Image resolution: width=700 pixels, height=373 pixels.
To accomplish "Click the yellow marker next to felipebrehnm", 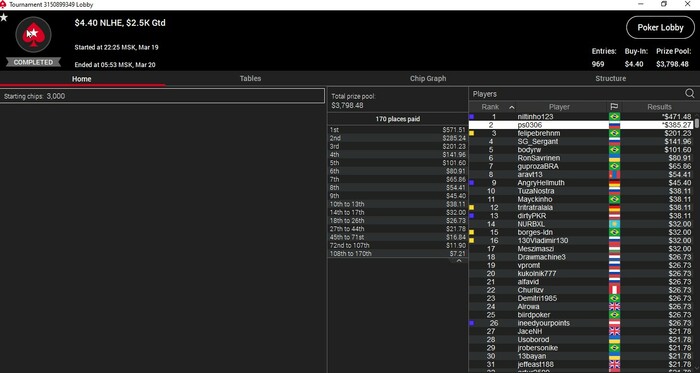I will coord(471,133).
